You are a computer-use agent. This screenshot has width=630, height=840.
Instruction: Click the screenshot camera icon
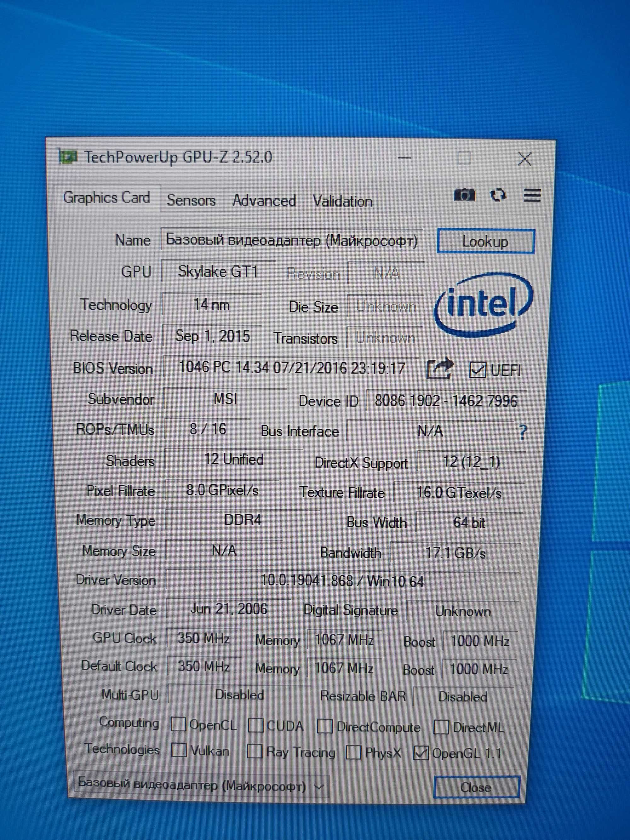[x=464, y=195]
